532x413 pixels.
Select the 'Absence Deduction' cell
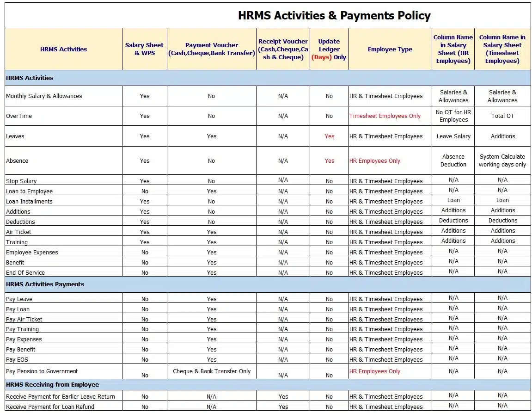coord(453,160)
